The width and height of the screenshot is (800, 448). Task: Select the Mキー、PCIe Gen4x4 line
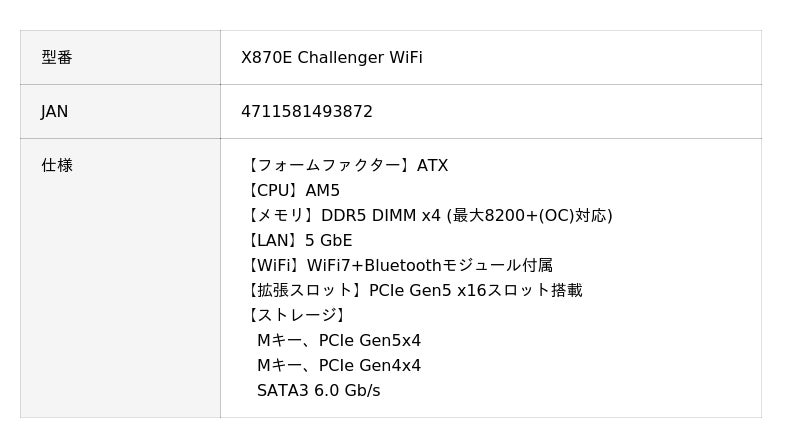tap(339, 366)
